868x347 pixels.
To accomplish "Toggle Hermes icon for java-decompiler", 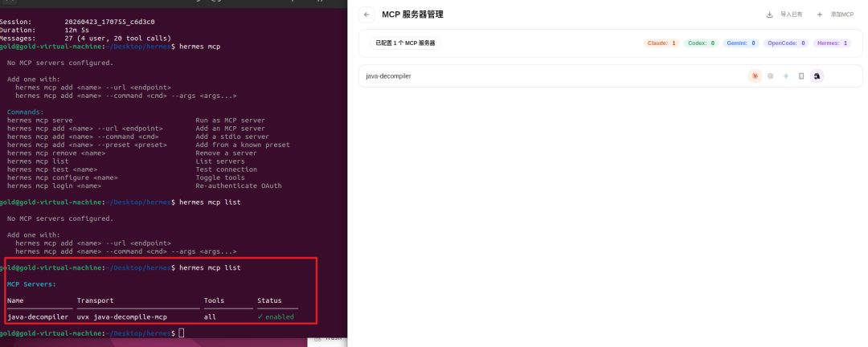I will click(817, 76).
